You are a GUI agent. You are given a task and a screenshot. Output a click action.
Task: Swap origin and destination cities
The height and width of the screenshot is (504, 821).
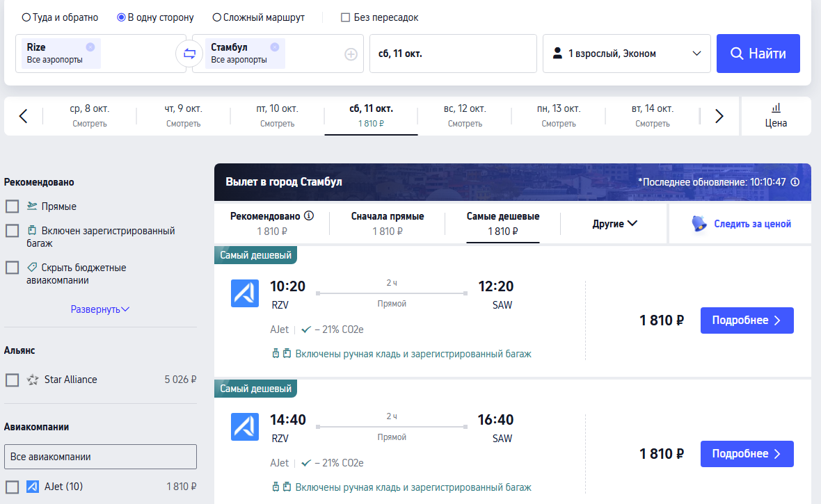pos(189,54)
